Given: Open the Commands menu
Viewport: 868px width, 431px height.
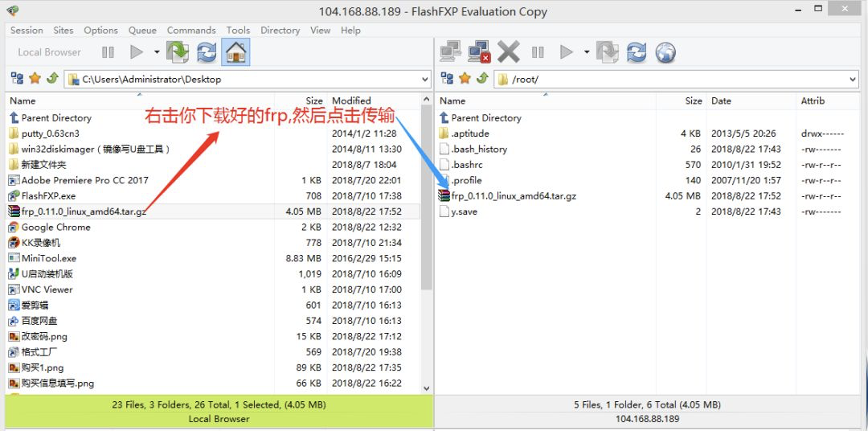Looking at the screenshot, I should tap(191, 30).
